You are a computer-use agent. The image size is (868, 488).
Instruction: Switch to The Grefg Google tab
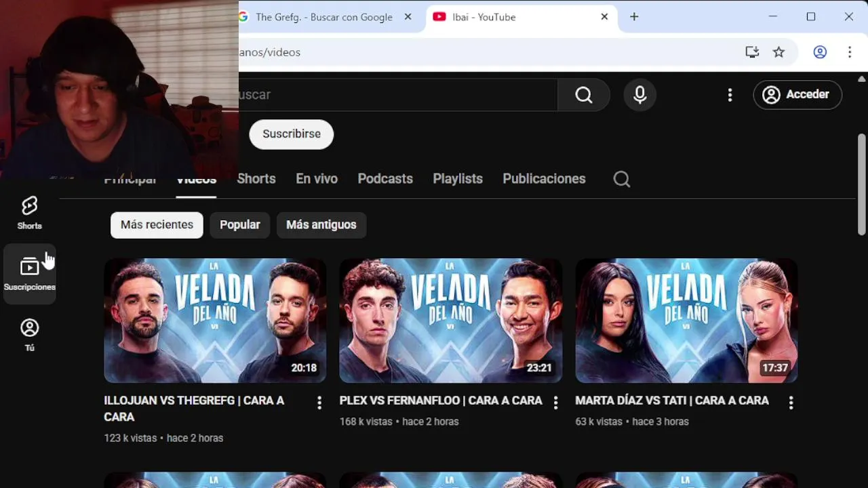(x=324, y=17)
